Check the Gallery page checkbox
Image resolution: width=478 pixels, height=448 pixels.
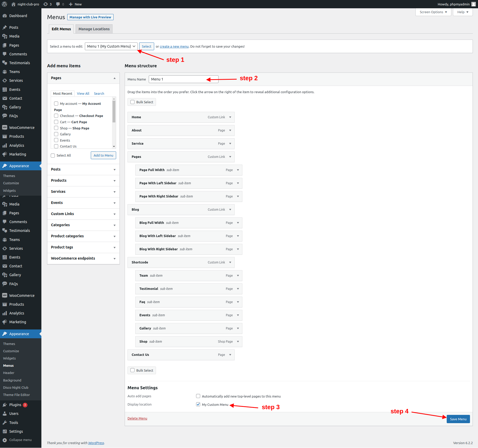point(56,134)
